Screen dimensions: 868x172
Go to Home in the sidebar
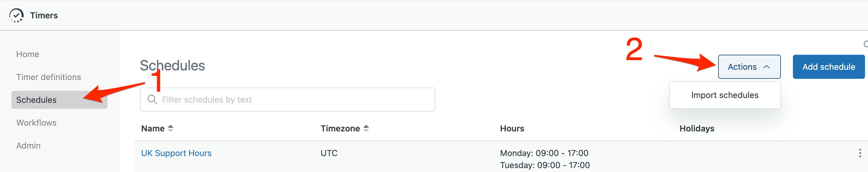tap(28, 54)
